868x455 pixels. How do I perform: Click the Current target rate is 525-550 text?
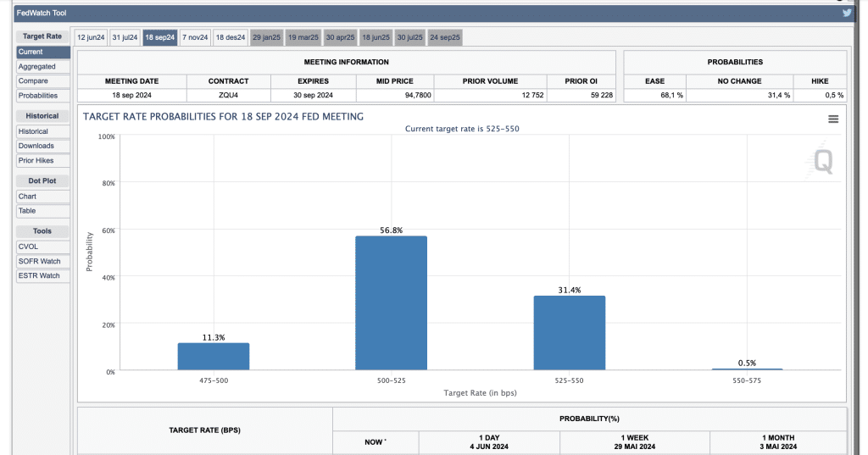462,129
